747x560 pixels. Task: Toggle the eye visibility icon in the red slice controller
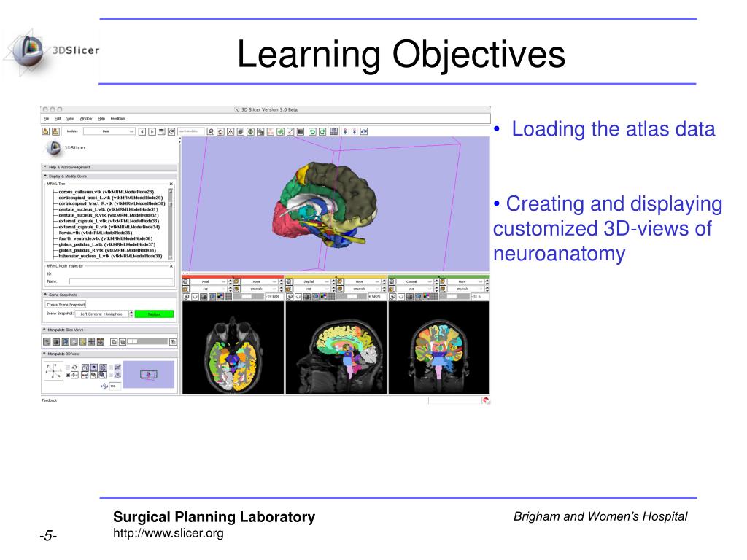pyautogui.click(x=195, y=297)
